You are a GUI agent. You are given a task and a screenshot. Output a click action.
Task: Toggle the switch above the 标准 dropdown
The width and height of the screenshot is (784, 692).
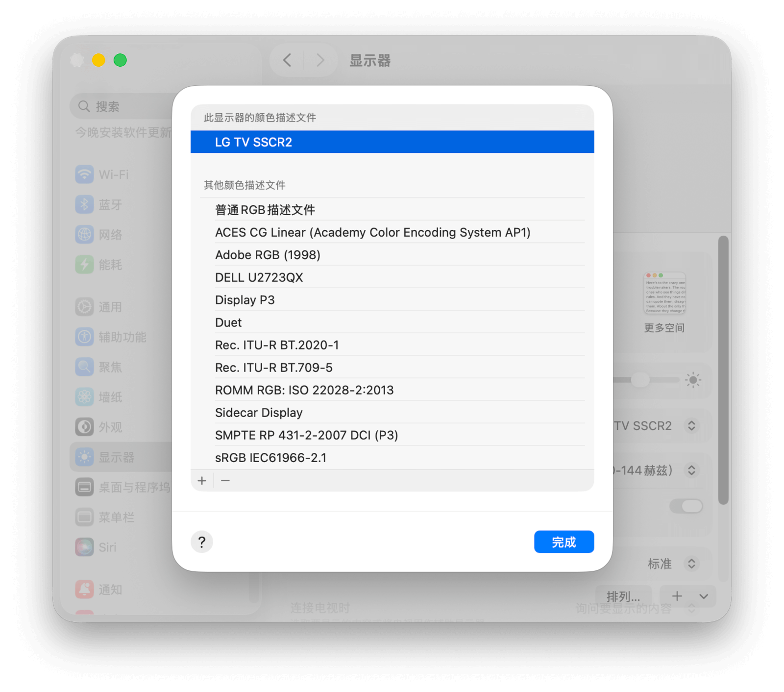pos(686,506)
